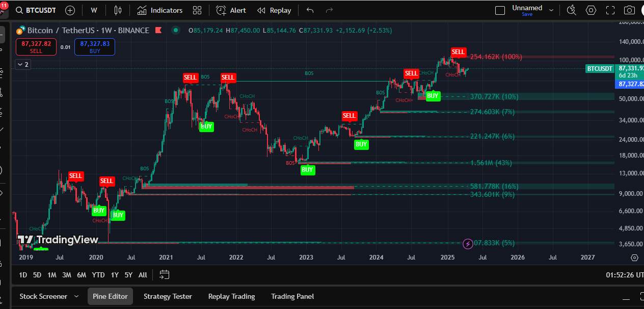Create a new Alert
The height and width of the screenshot is (309, 644).
[x=231, y=10]
